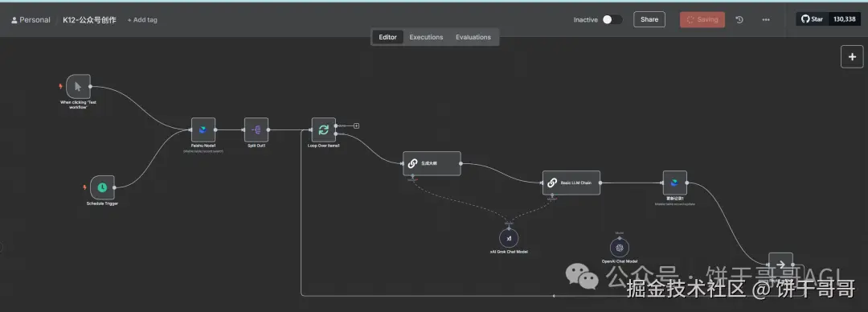868x312 pixels.
Task: Open the Feishu Node1 node icon
Action: coord(203,129)
